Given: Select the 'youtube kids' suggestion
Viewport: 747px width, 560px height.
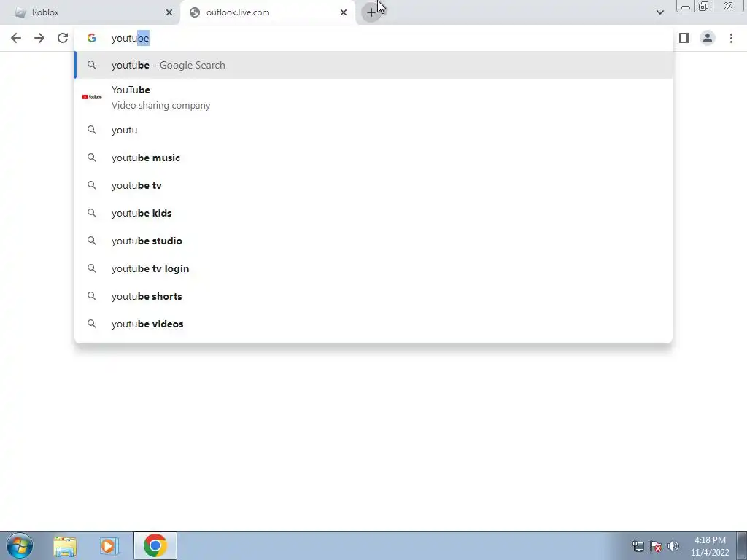Looking at the screenshot, I should [373, 213].
